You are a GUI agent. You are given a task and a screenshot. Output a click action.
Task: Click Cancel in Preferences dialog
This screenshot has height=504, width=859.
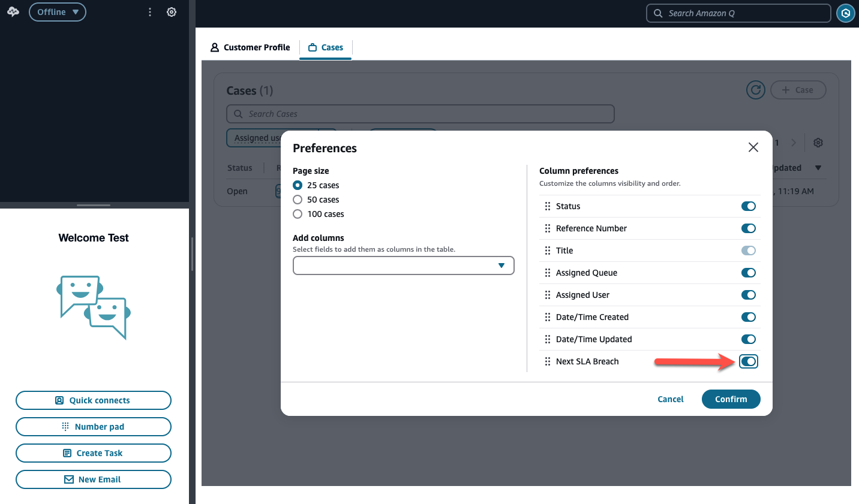(x=670, y=399)
